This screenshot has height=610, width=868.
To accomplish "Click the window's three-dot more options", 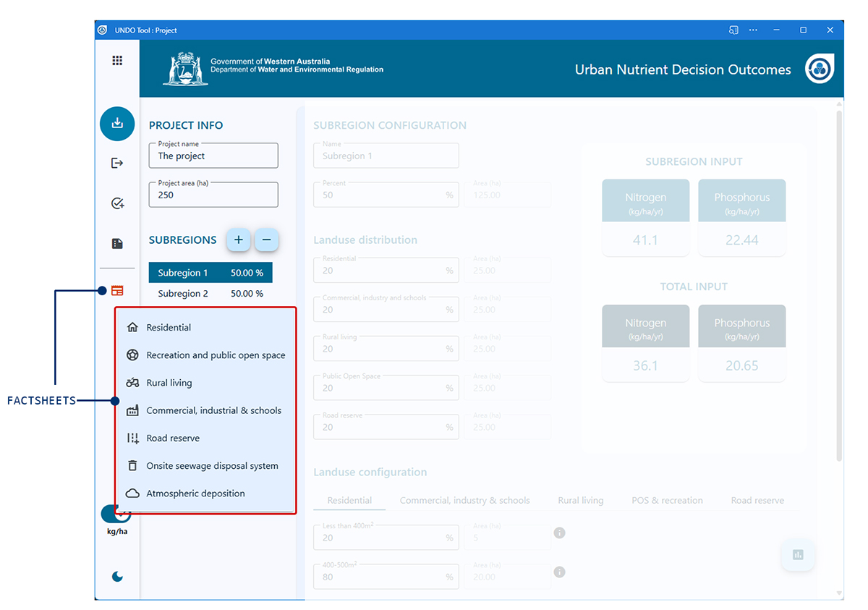I will point(753,30).
